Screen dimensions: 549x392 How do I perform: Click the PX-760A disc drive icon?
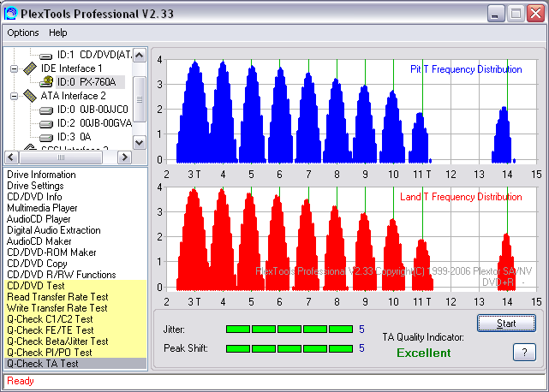pyautogui.click(x=46, y=82)
